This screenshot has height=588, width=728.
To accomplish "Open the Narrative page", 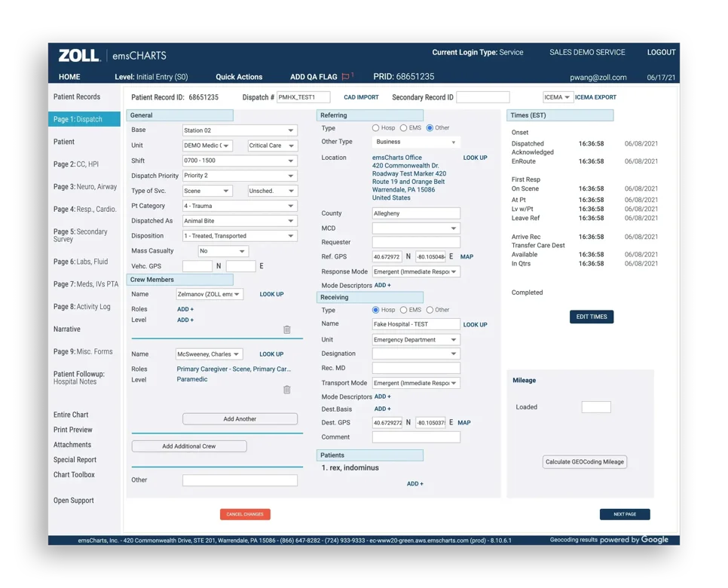I will (x=67, y=329).
